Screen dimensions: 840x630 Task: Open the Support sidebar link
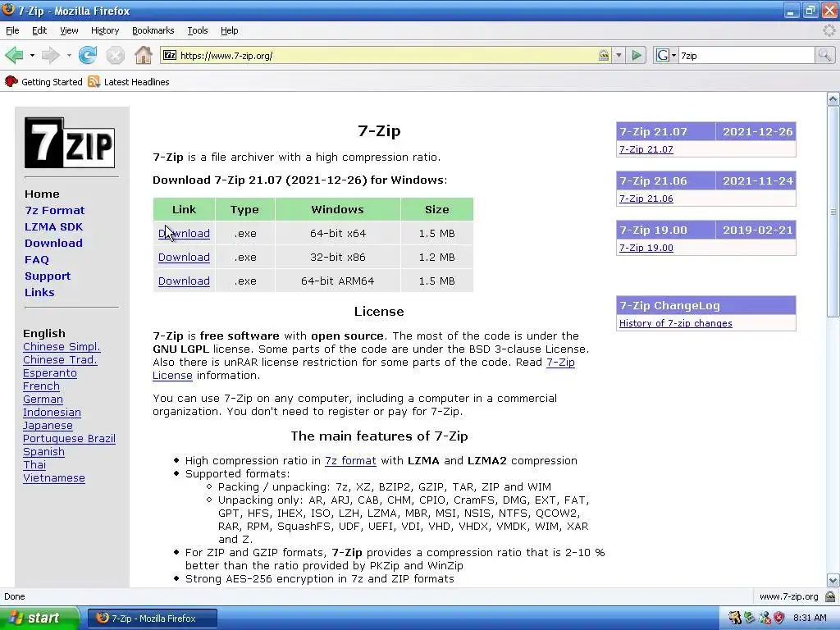(x=48, y=276)
